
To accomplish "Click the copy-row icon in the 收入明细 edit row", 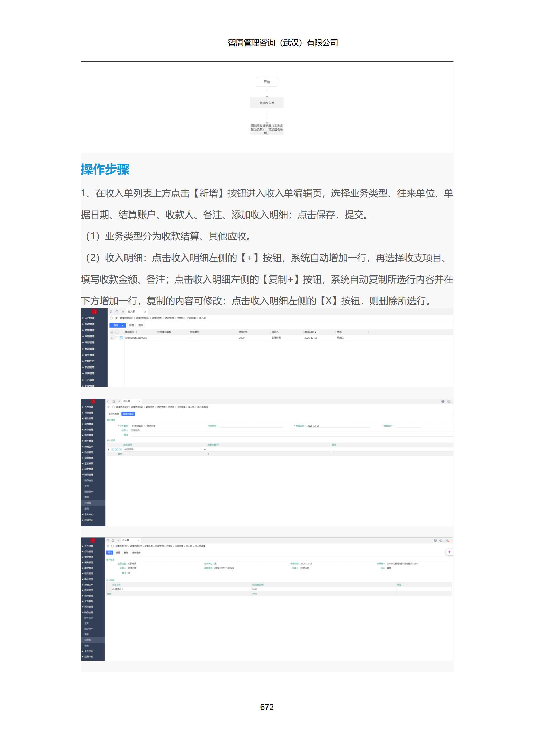I will pyautogui.click(x=112, y=449).
